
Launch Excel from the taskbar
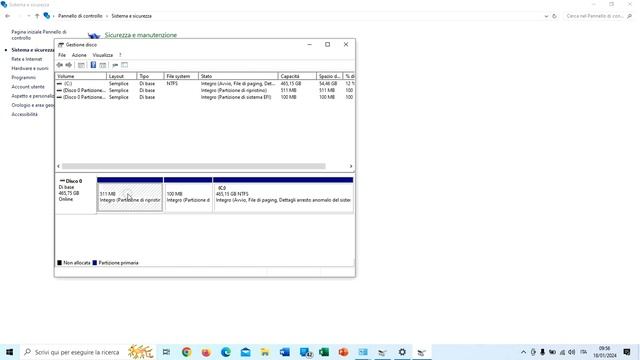pyautogui.click(x=324, y=352)
